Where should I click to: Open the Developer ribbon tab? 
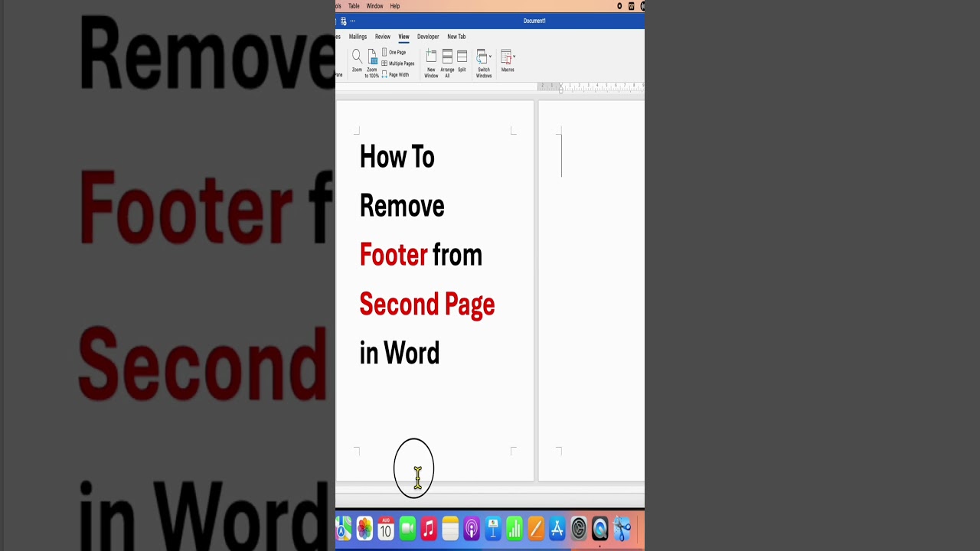coord(428,37)
